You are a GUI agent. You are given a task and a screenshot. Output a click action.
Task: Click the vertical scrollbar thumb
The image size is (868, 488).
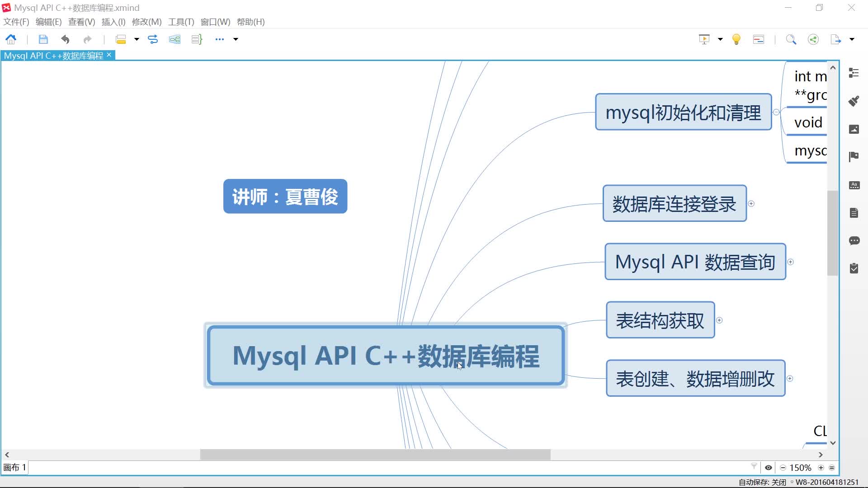click(833, 233)
